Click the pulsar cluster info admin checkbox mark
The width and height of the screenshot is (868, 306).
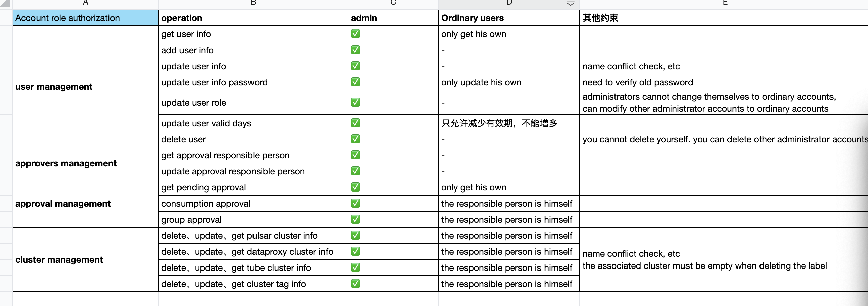(x=355, y=235)
